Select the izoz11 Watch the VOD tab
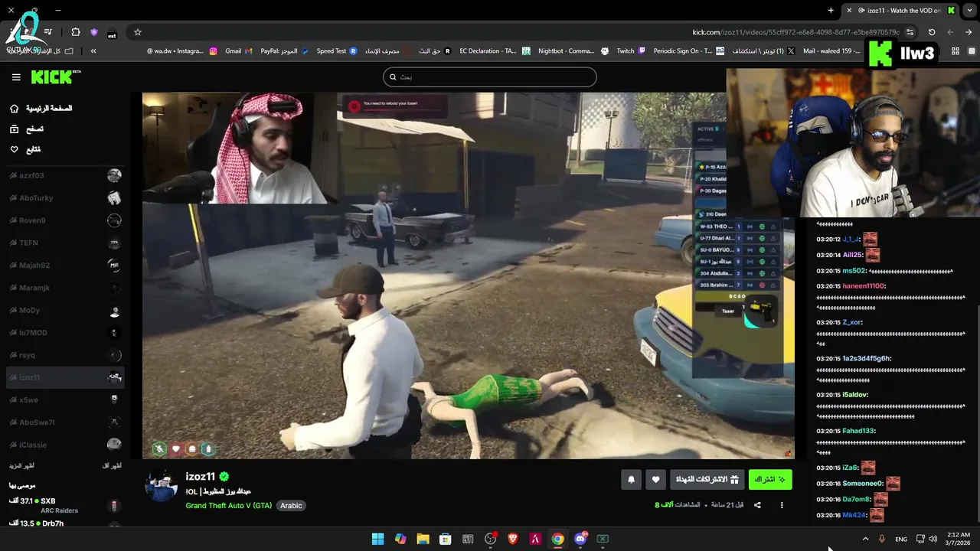This screenshot has height=551, width=980. (900, 11)
